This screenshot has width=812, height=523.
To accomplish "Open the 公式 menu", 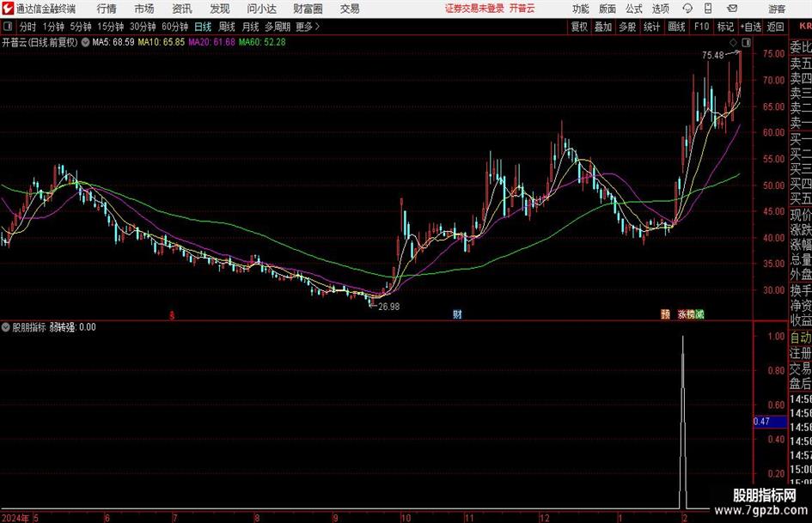I will click(x=634, y=9).
